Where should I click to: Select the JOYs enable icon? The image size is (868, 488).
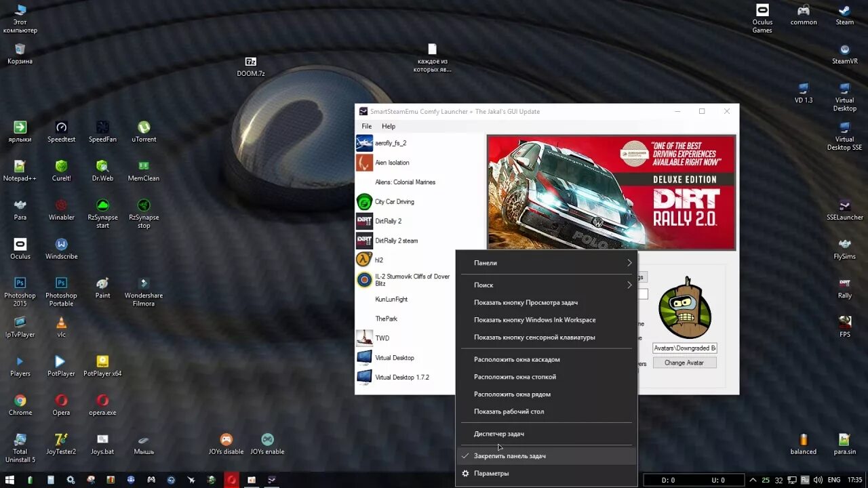point(267,444)
